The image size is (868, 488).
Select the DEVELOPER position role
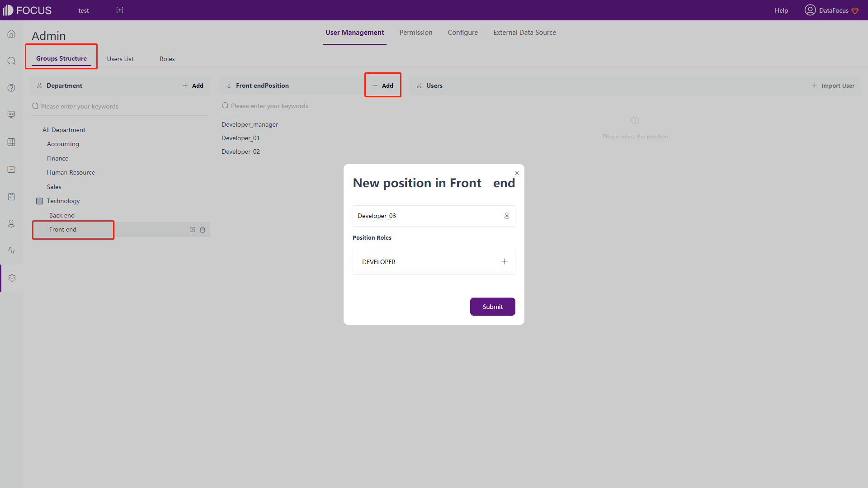click(x=379, y=262)
